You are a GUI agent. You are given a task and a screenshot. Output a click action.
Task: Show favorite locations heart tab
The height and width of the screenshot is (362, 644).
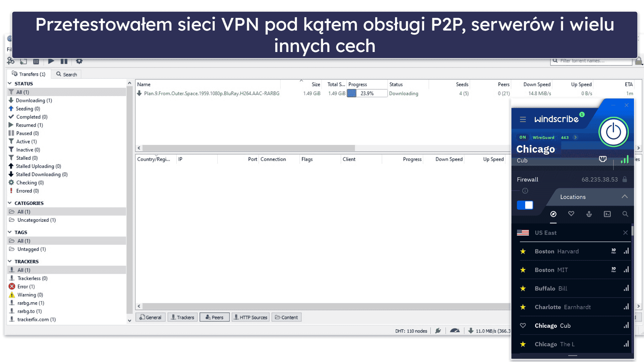click(x=571, y=214)
